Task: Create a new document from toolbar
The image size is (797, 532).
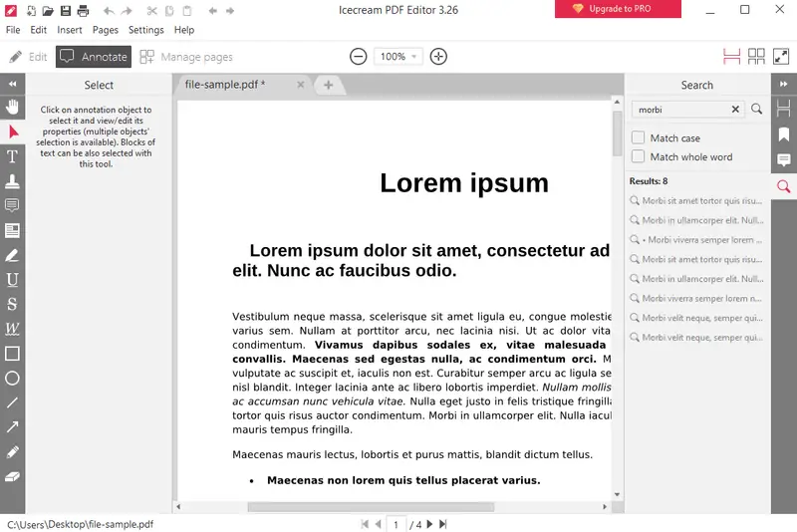Action: (31, 10)
